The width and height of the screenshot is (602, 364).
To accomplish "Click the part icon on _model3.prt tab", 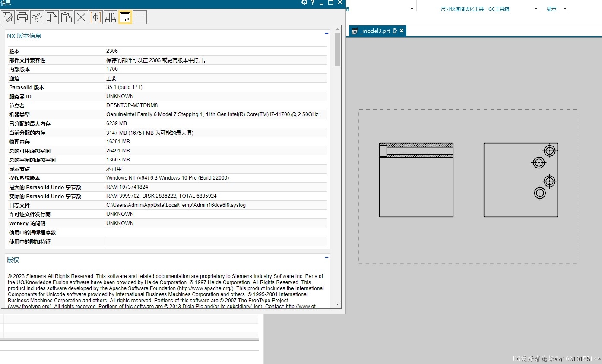I will [355, 31].
